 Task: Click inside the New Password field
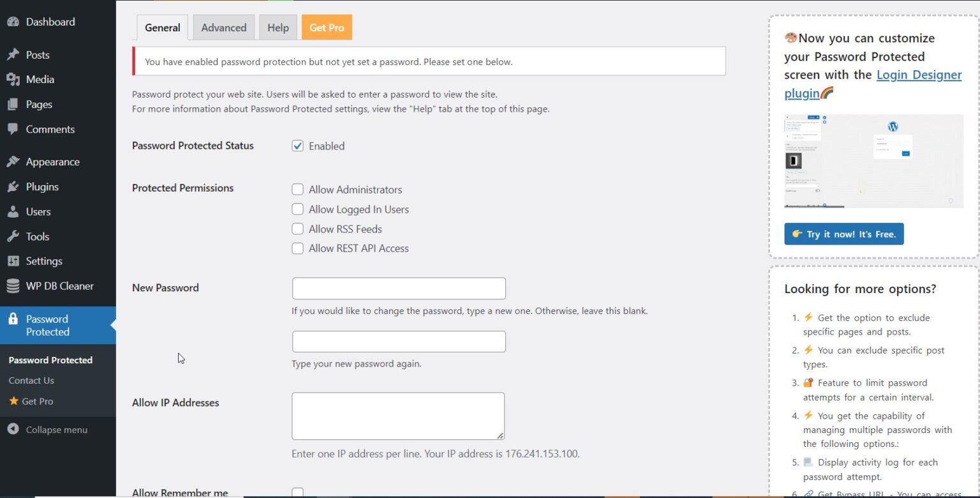click(x=398, y=288)
